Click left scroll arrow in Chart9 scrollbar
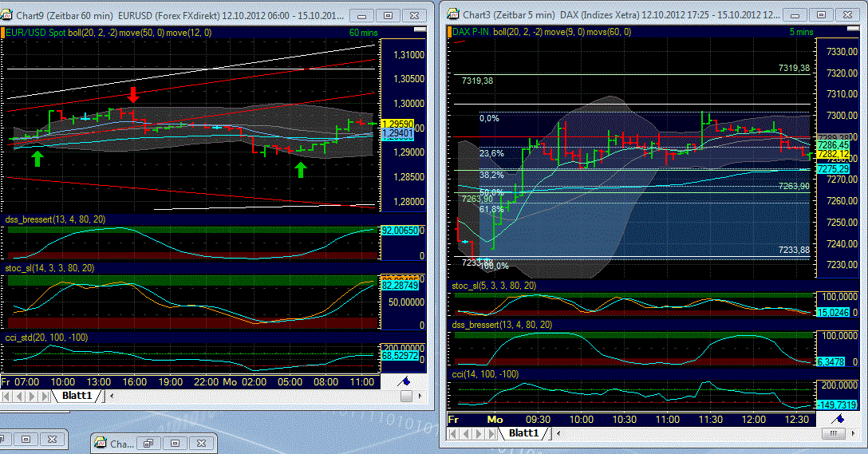868x454 pixels. click(112, 396)
